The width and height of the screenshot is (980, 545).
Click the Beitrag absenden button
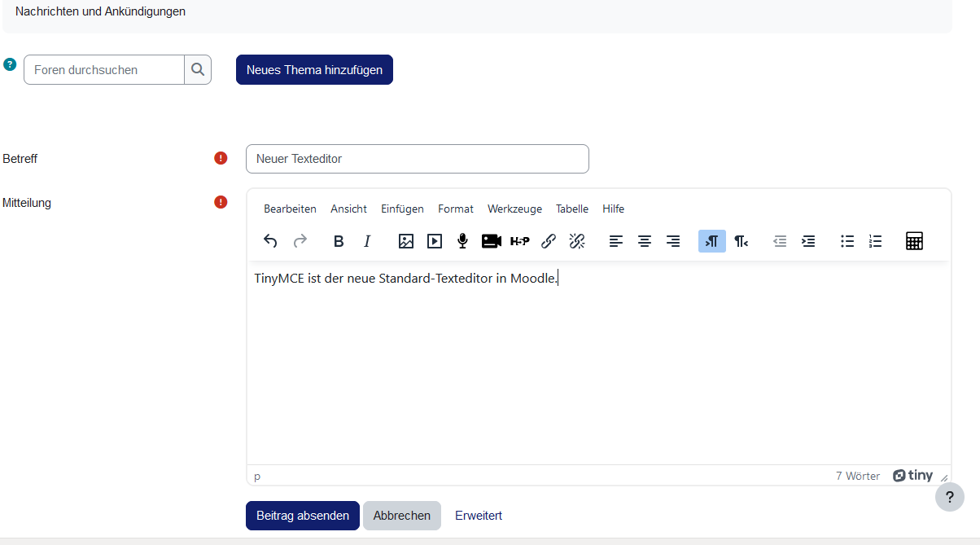click(302, 516)
